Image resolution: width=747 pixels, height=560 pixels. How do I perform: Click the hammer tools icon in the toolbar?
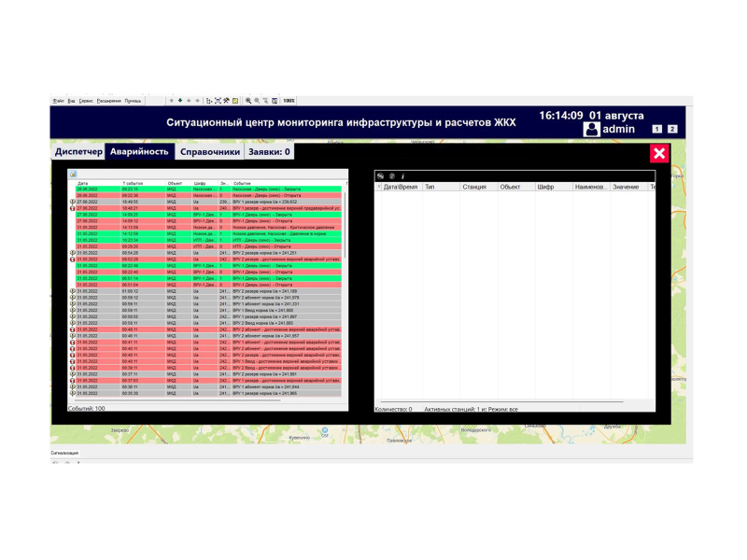tap(226, 101)
